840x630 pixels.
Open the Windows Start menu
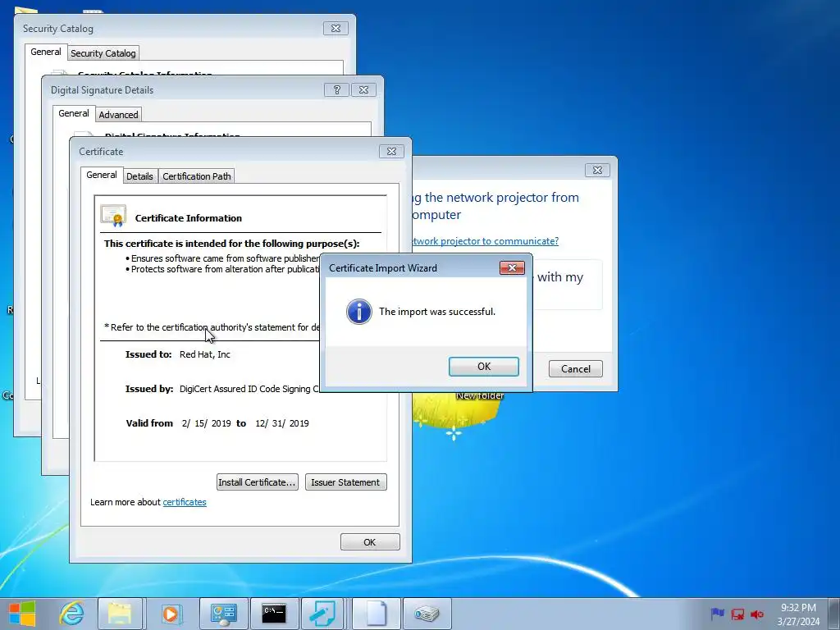pyautogui.click(x=22, y=614)
